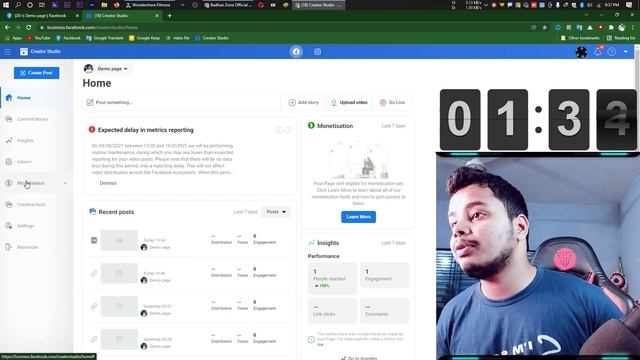Open the third recent post thumbnail
This screenshot has width=640, height=360.
pos(119,307)
